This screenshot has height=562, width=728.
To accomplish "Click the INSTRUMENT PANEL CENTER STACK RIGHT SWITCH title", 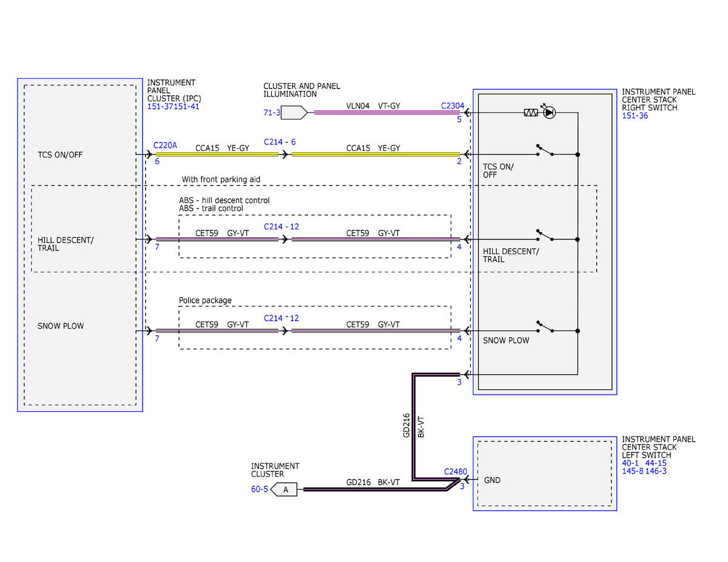I will coord(659,100).
